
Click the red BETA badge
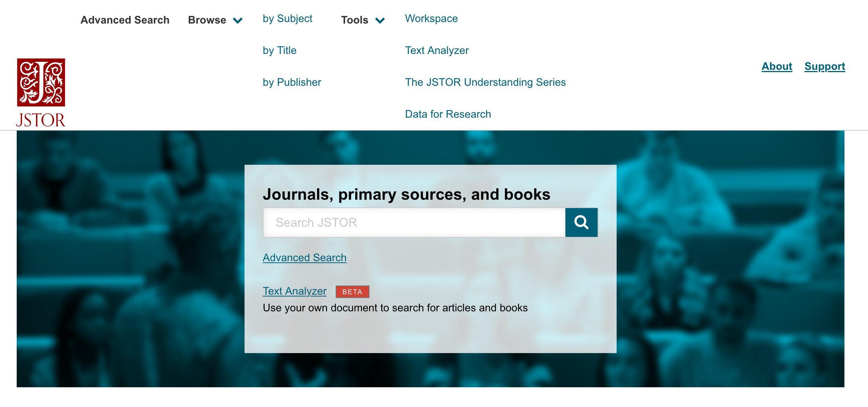[352, 292]
